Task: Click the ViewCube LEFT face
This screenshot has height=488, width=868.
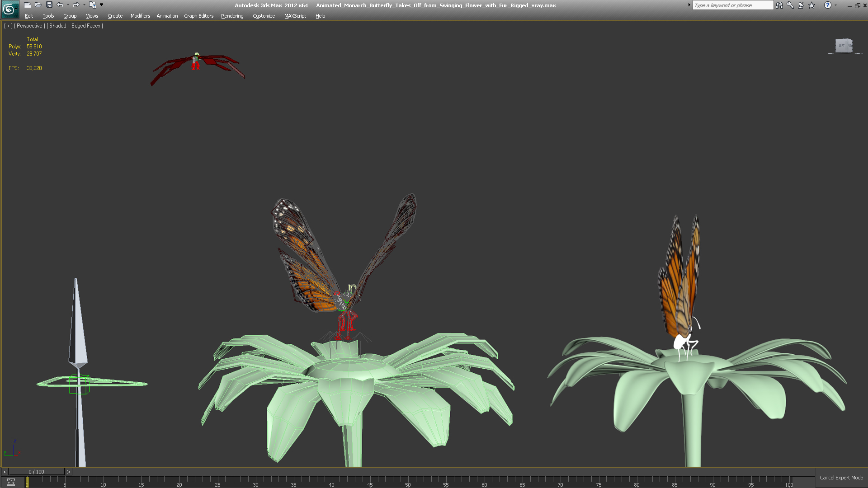Action: [842, 46]
